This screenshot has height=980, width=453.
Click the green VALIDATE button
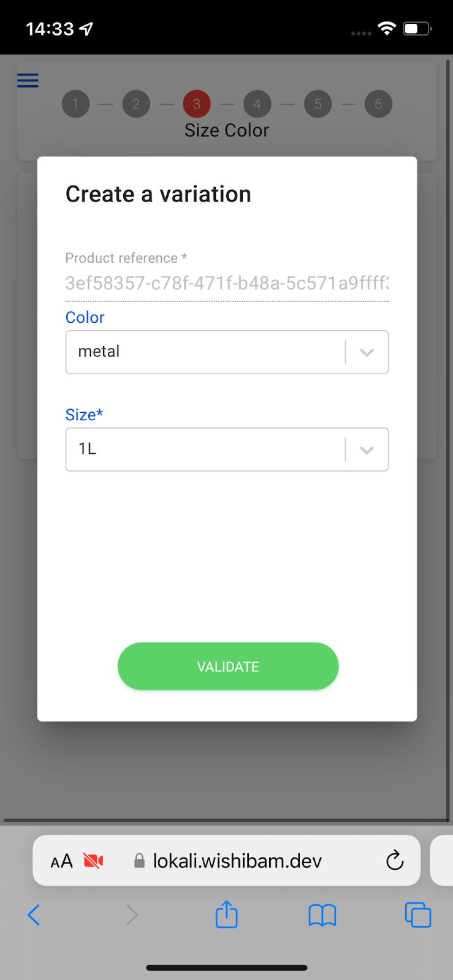pos(228,666)
